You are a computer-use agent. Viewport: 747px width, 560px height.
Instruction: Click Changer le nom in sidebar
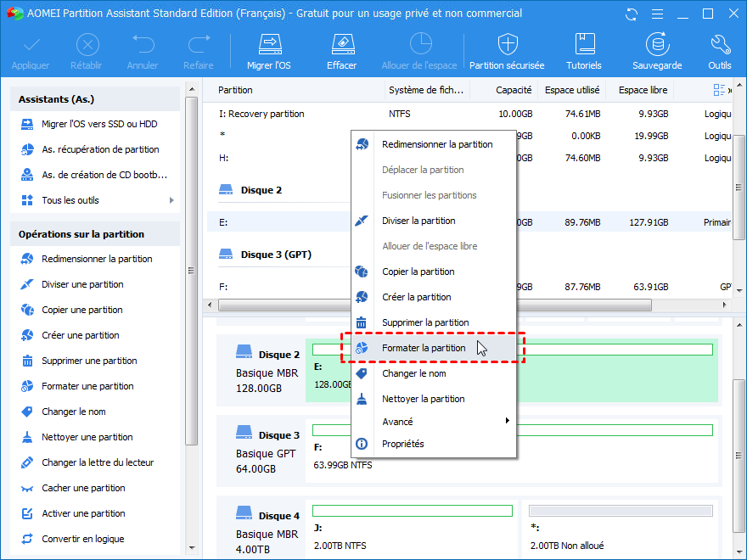(73, 412)
